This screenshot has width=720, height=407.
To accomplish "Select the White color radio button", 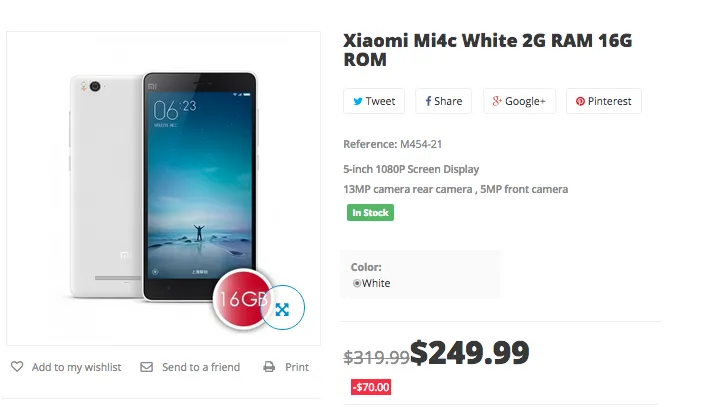I will [357, 283].
